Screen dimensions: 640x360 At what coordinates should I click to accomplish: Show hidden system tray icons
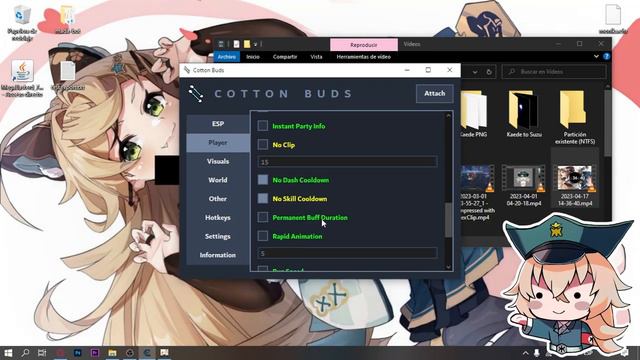pos(526,353)
